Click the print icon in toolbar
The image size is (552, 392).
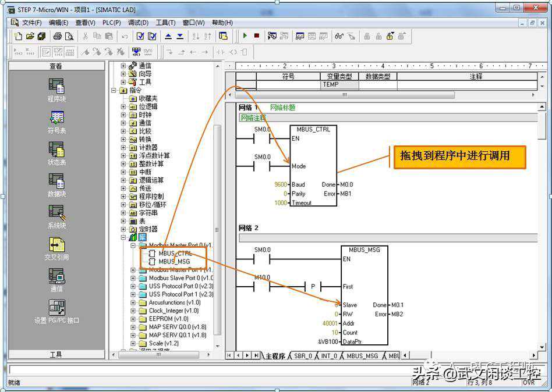coord(58,36)
